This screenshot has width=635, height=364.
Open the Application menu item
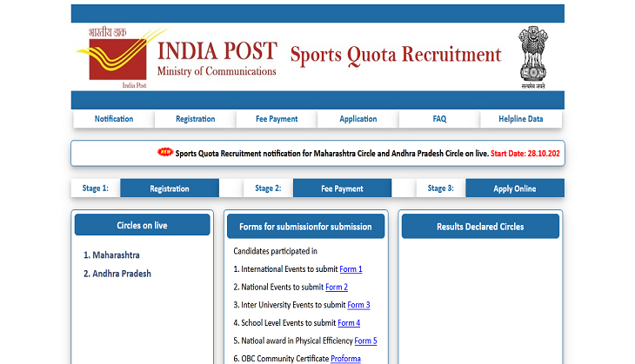[x=358, y=119]
